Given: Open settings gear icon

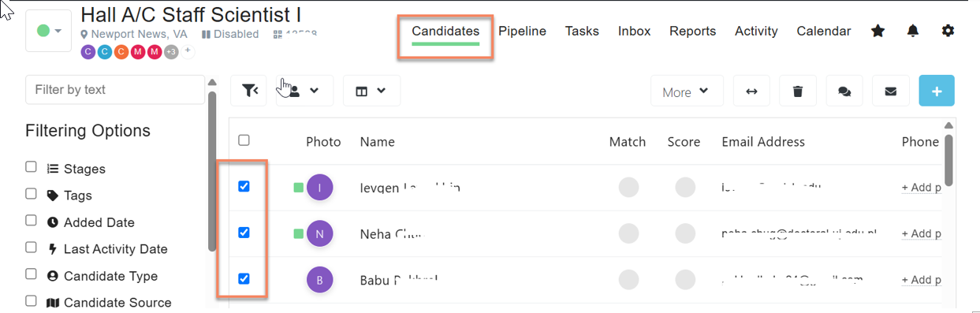Looking at the screenshot, I should click(x=948, y=31).
